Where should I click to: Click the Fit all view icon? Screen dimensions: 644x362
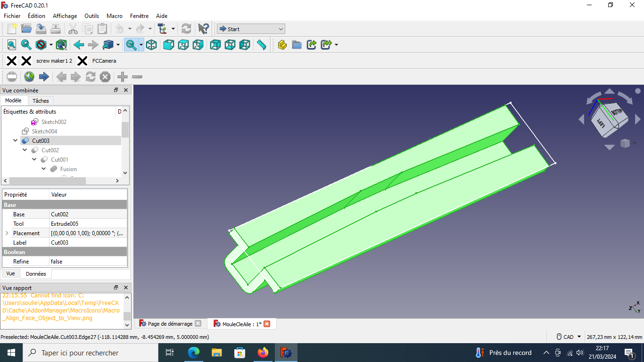12,45
